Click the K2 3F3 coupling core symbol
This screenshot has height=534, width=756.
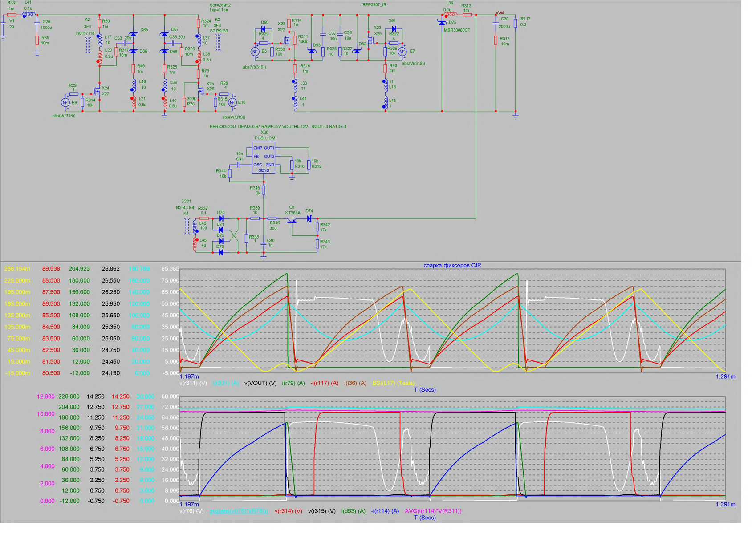coord(88,45)
